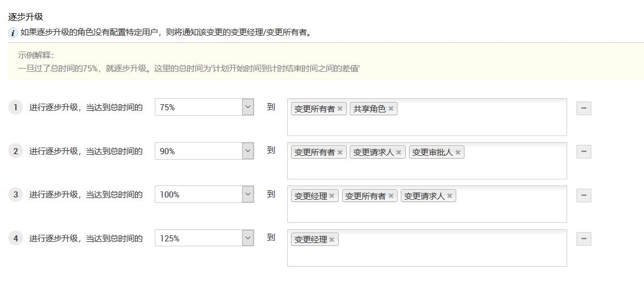
Task: Remove 变更请求人 tag from level 3
Action: (x=450, y=196)
